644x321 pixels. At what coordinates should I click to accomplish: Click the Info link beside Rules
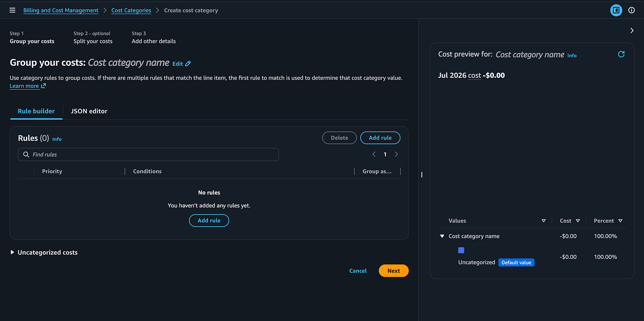point(57,139)
